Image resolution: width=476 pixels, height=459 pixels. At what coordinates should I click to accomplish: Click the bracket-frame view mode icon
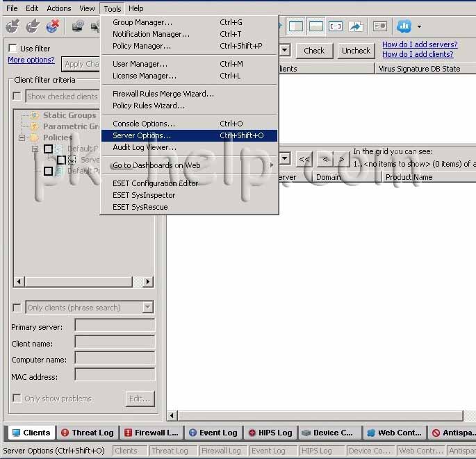(335, 26)
